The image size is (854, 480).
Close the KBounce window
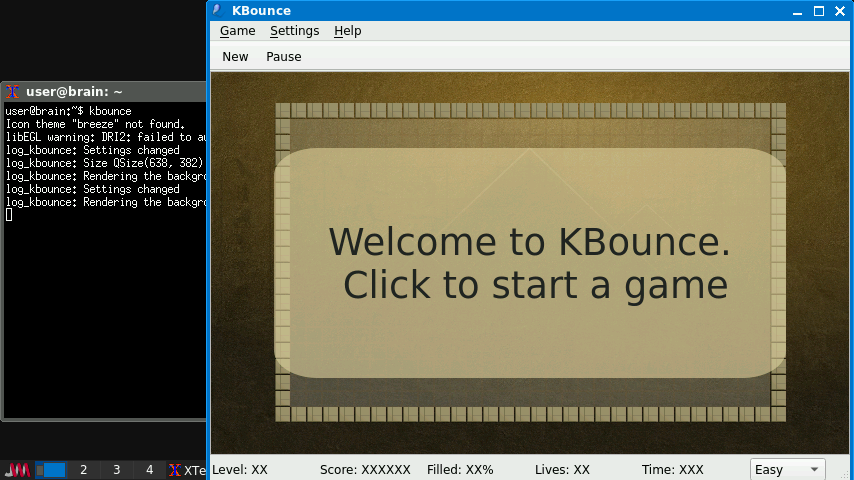click(840, 11)
